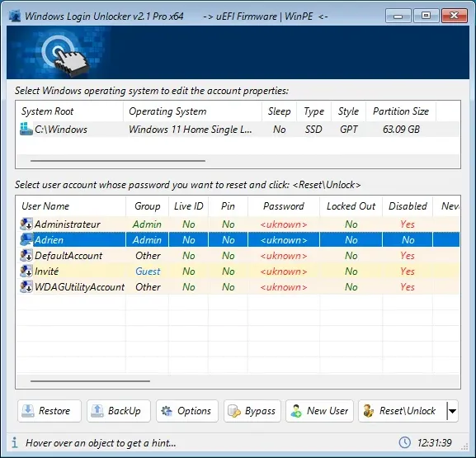This screenshot has width=476, height=458.
Task: Click the Pin column header
Action: (x=228, y=206)
